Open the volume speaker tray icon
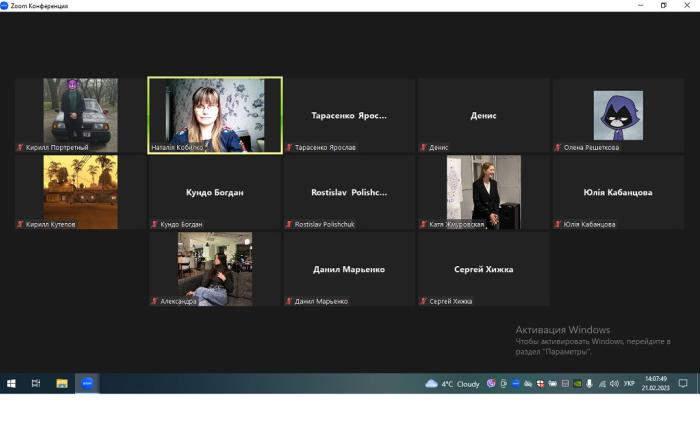Image resolution: width=700 pixels, height=442 pixels. (615, 383)
